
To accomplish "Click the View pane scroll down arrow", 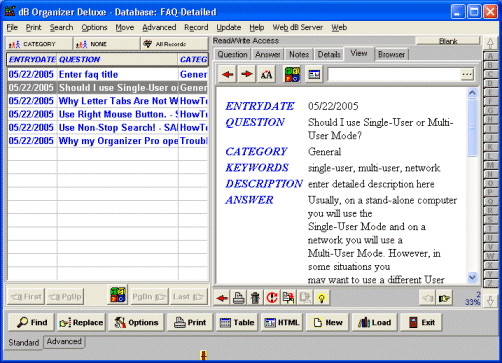I will (472, 277).
